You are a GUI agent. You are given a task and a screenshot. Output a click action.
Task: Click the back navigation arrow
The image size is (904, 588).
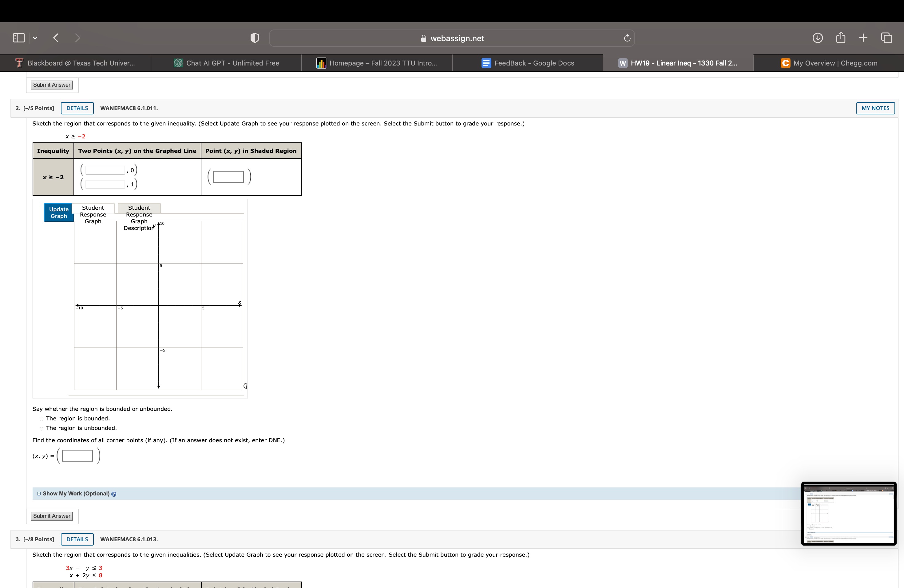56,38
